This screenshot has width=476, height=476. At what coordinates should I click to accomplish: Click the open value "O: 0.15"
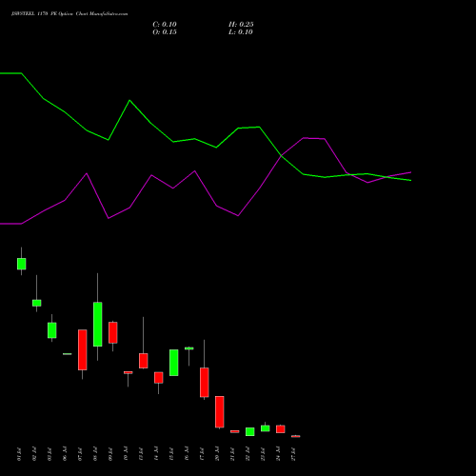[x=165, y=32]
